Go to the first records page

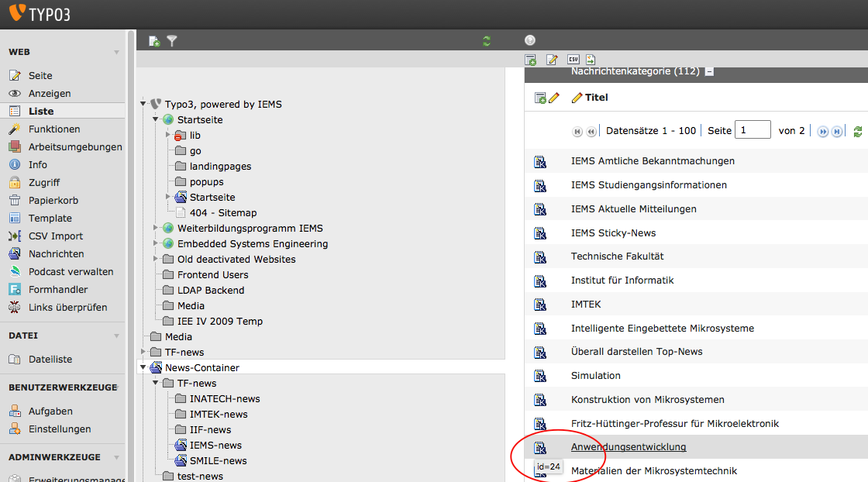577,131
